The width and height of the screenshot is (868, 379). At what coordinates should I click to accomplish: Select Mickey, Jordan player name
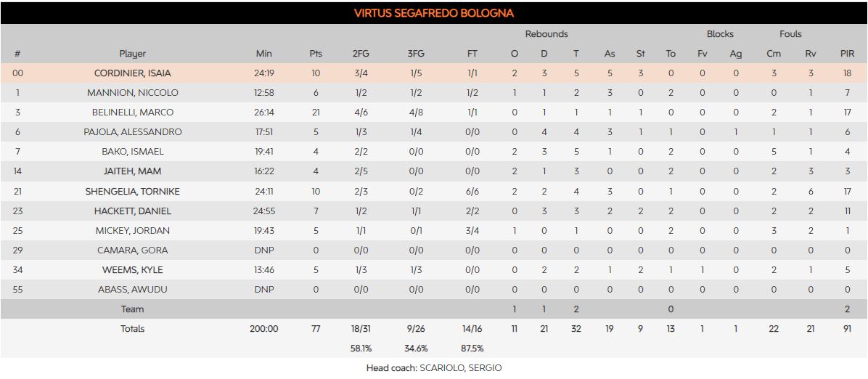click(133, 231)
